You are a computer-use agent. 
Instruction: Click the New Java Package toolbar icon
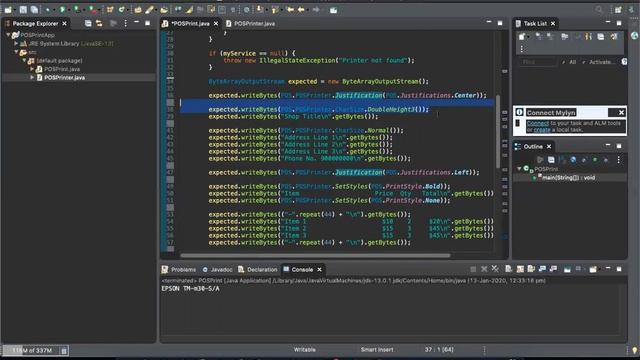click(x=110, y=9)
